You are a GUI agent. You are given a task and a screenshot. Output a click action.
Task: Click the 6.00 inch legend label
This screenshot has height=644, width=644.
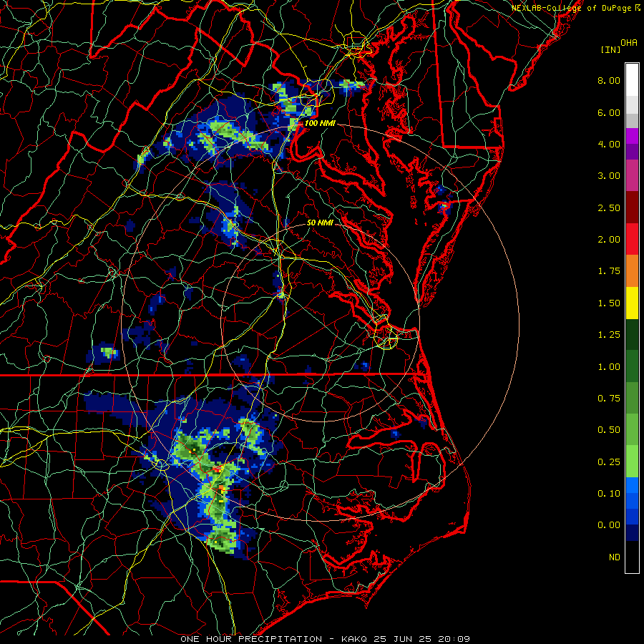coord(609,112)
